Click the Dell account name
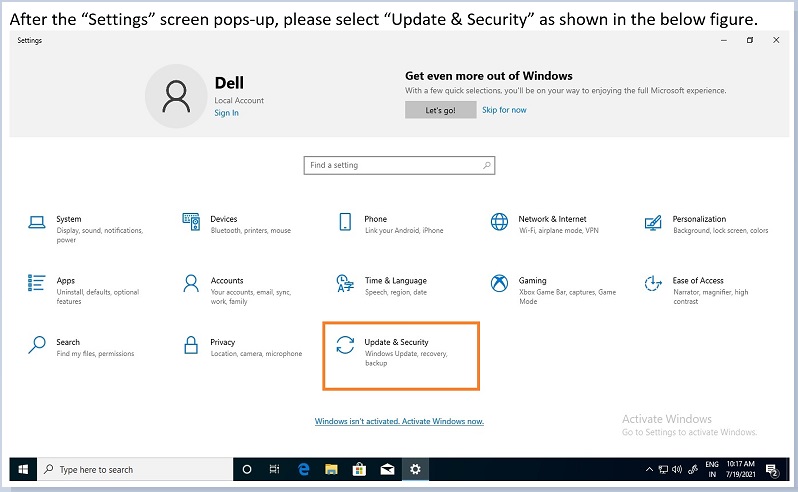Screen dimensions: 798x492 coord(229,83)
